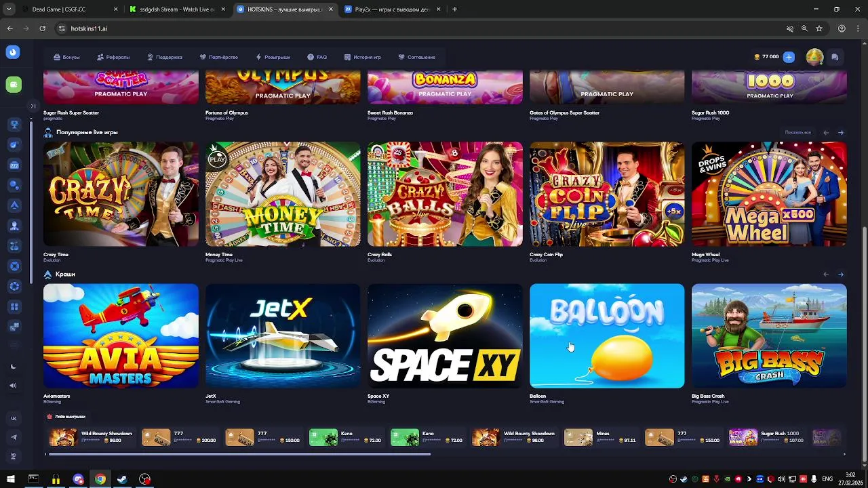Open a new browser tab
Image resolution: width=868 pixels, height=488 pixels.
pos(454,9)
